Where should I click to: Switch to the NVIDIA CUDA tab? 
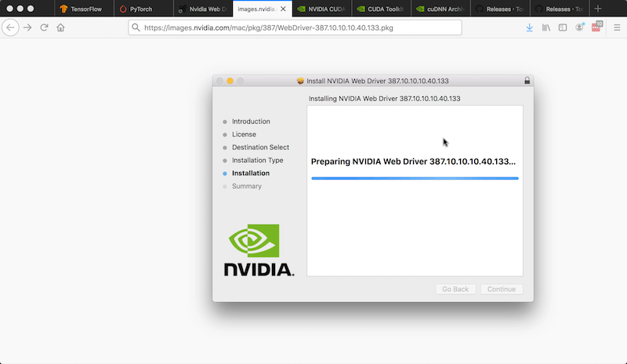coord(322,9)
